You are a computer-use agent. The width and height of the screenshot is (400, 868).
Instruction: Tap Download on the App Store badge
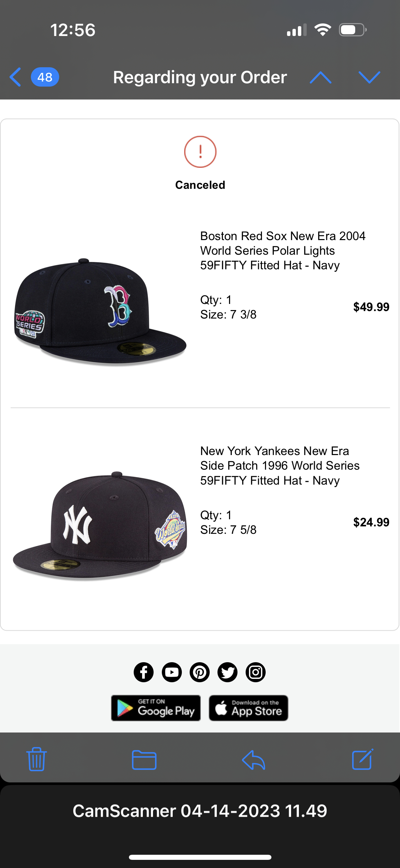pyautogui.click(x=248, y=708)
